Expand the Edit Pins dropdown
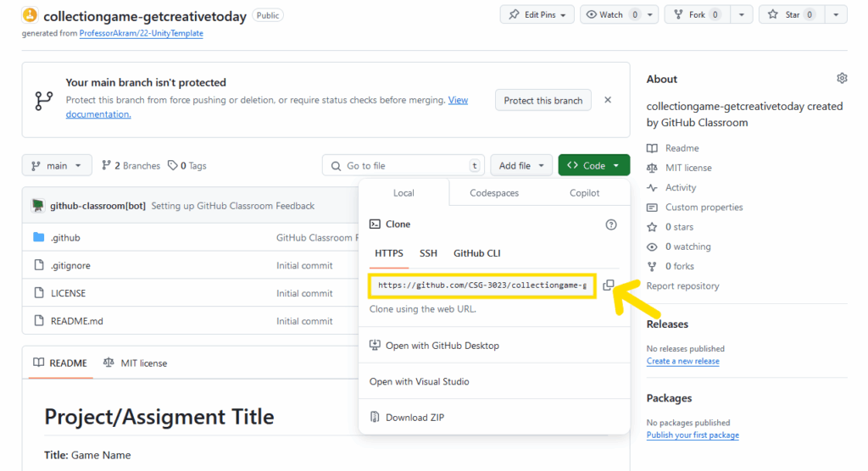The image size is (868, 471). (537, 15)
